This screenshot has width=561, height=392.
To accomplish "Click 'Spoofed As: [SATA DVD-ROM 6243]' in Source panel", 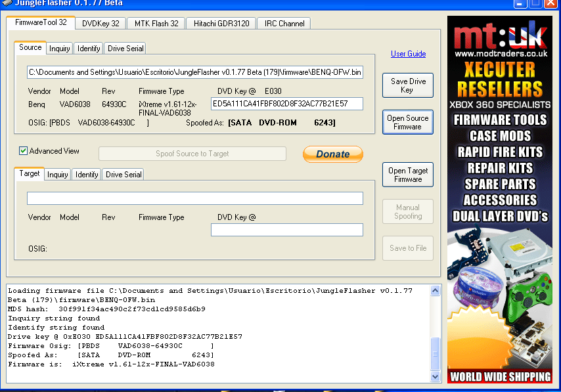I will 260,123.
